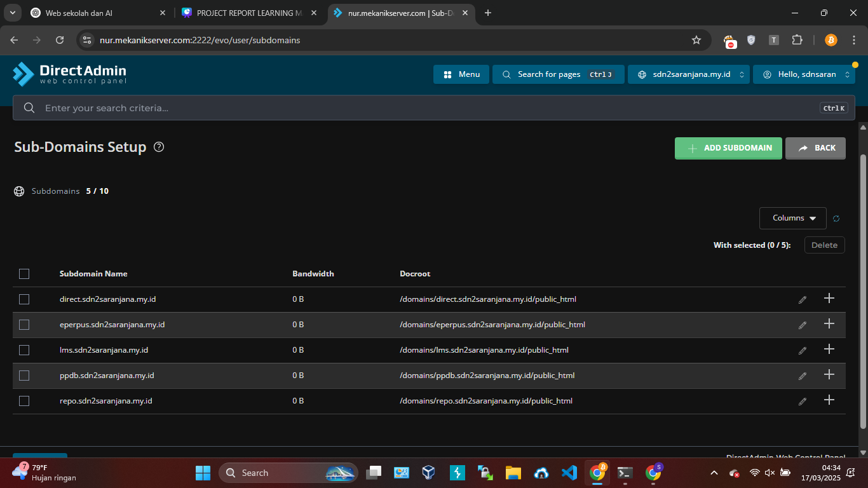This screenshot has height=488, width=868.
Task: Open the Chrome profile avatar icon
Action: click(x=831, y=40)
